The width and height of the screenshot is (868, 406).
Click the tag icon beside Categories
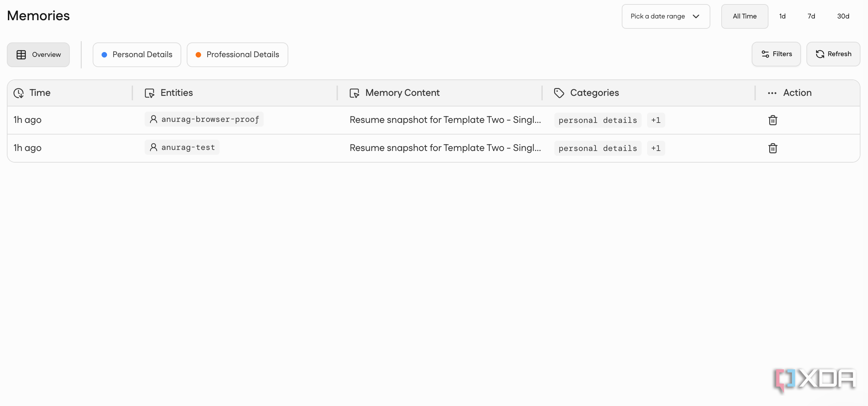click(559, 93)
